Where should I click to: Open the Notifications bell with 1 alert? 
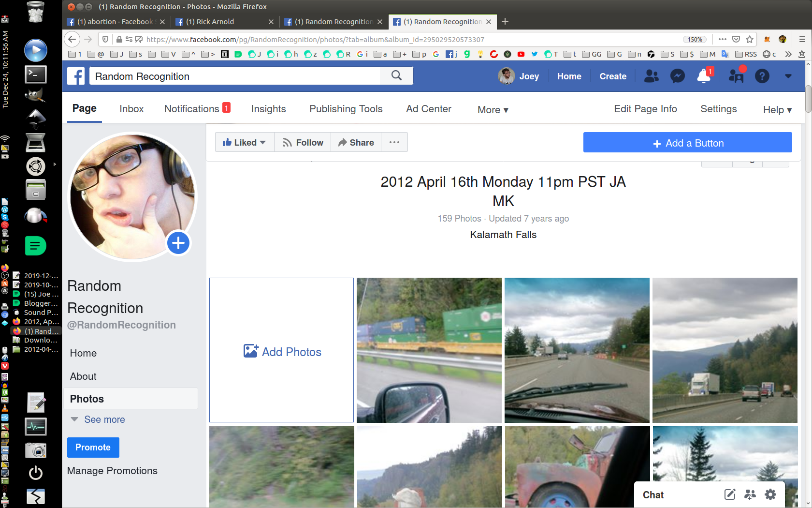(704, 76)
